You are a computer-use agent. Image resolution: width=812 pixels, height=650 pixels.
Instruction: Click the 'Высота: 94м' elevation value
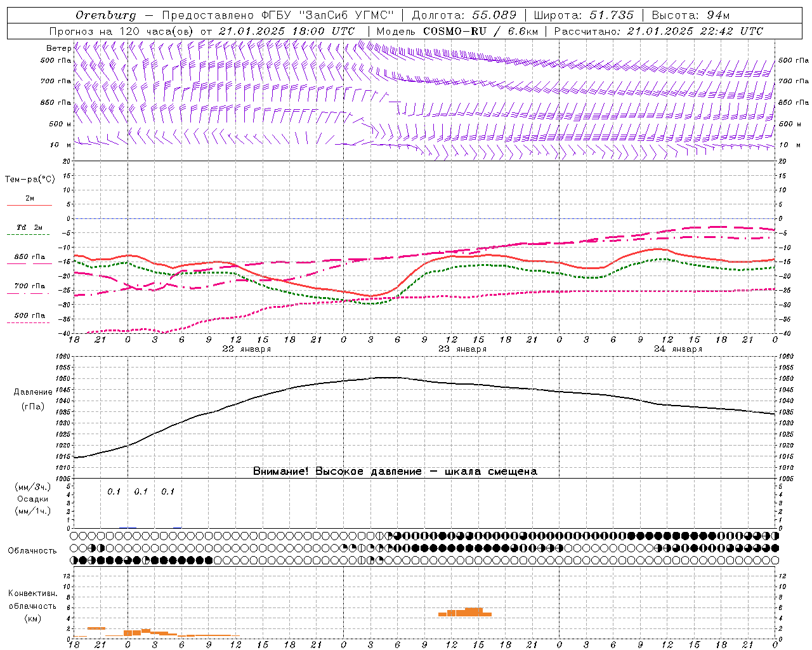tap(691, 15)
